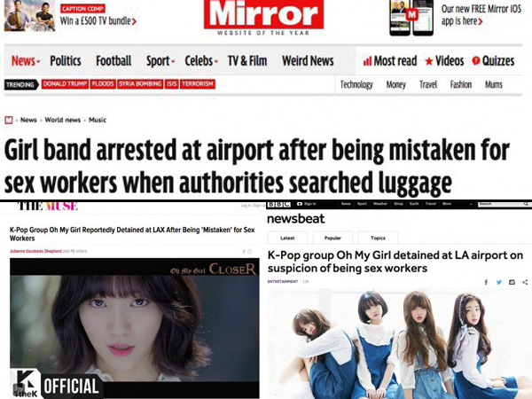
Task: Open the Weird News section
Action: coord(308,61)
